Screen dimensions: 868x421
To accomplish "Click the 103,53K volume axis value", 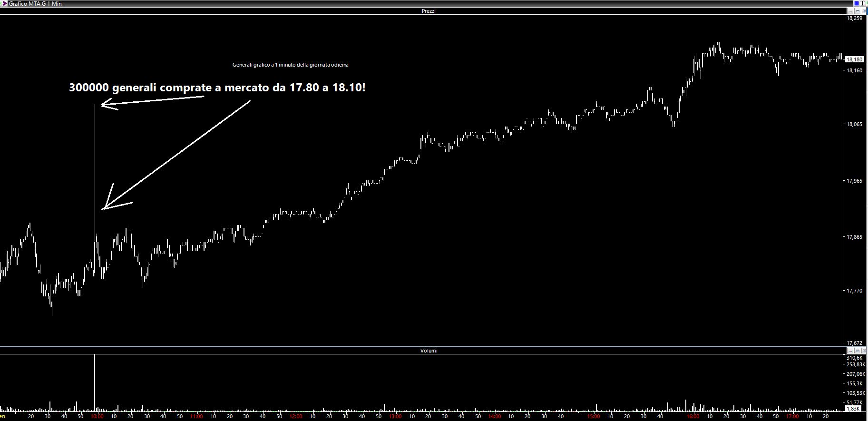I will point(856,393).
